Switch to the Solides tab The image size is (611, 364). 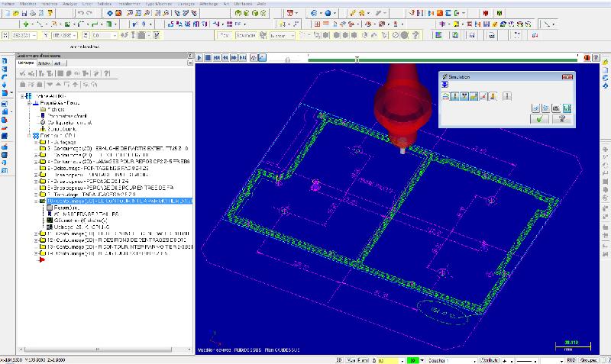[x=44, y=63]
